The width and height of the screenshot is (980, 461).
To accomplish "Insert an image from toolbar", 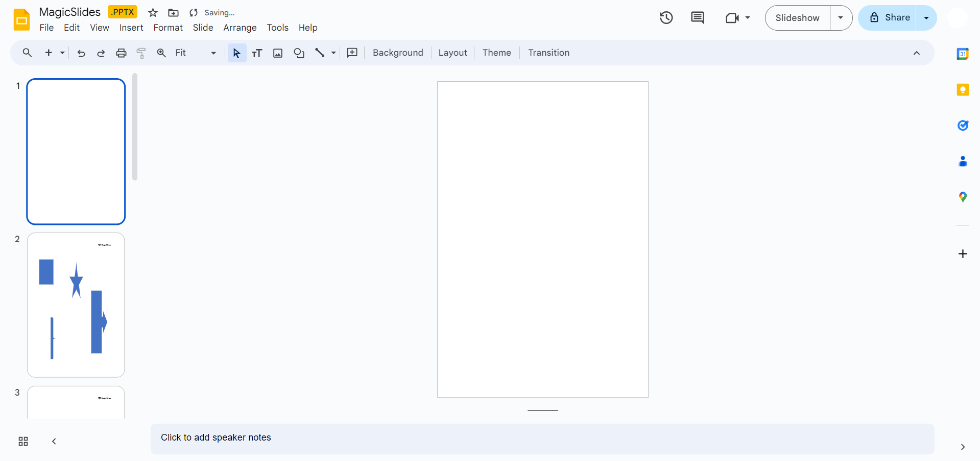I will click(278, 53).
